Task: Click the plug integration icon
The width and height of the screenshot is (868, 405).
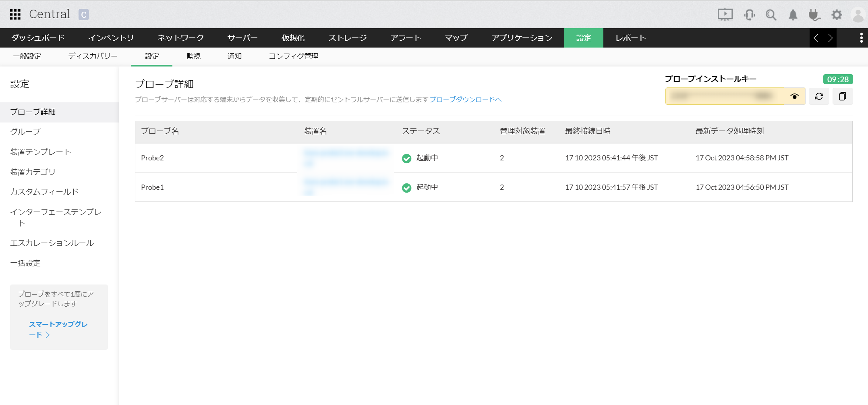Action: tap(814, 15)
